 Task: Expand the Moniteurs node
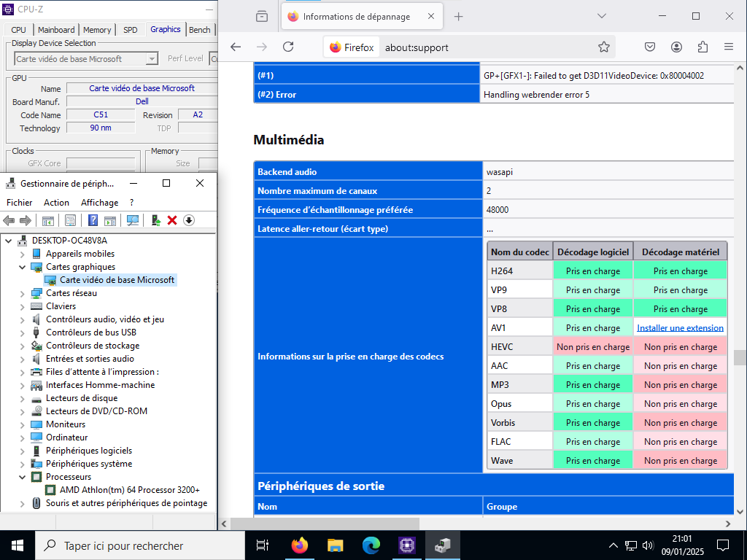coord(23,425)
